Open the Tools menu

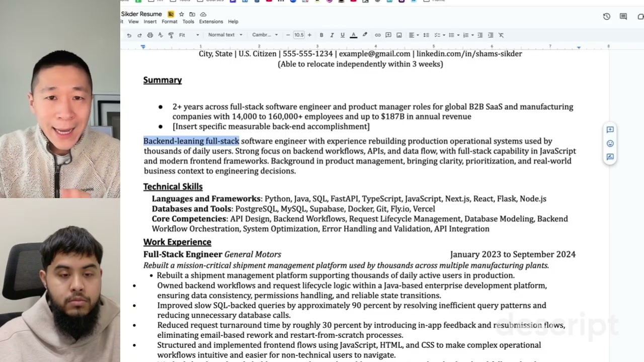(188, 22)
